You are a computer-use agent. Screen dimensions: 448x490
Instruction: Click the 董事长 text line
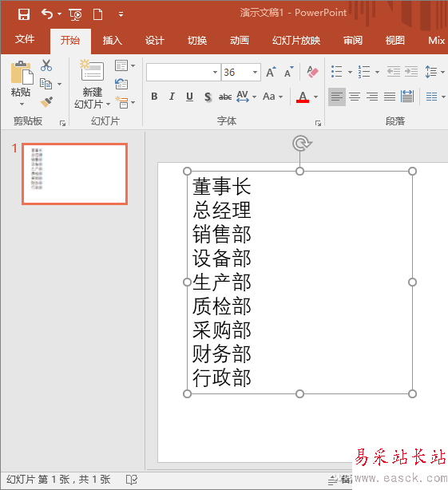pos(222,186)
